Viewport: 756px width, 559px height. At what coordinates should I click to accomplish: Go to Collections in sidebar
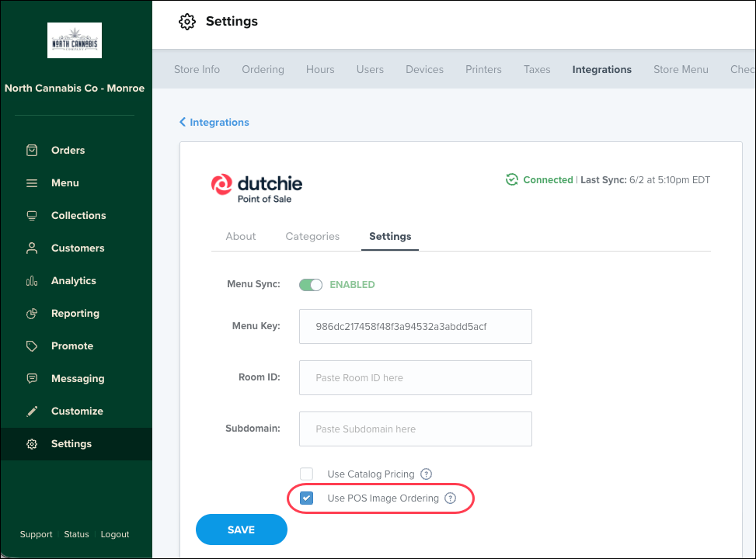(78, 215)
